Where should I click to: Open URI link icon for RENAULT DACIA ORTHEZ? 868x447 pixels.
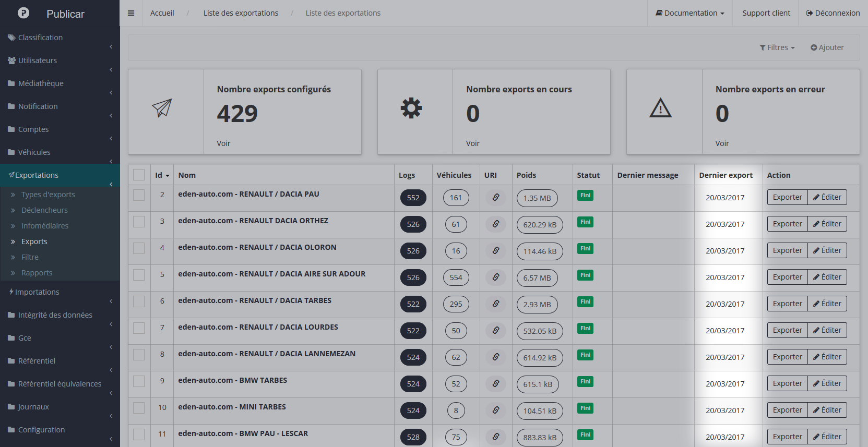[496, 224]
